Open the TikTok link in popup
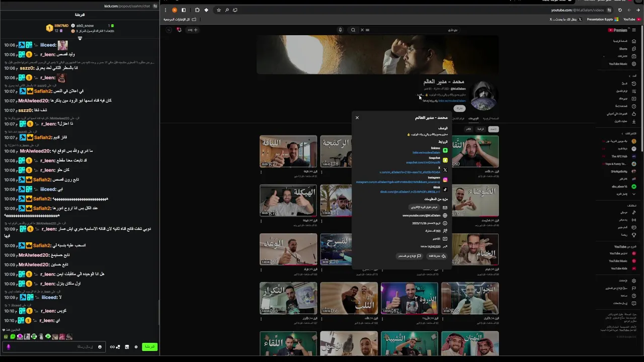This screenshot has width=644, height=362. (410, 192)
